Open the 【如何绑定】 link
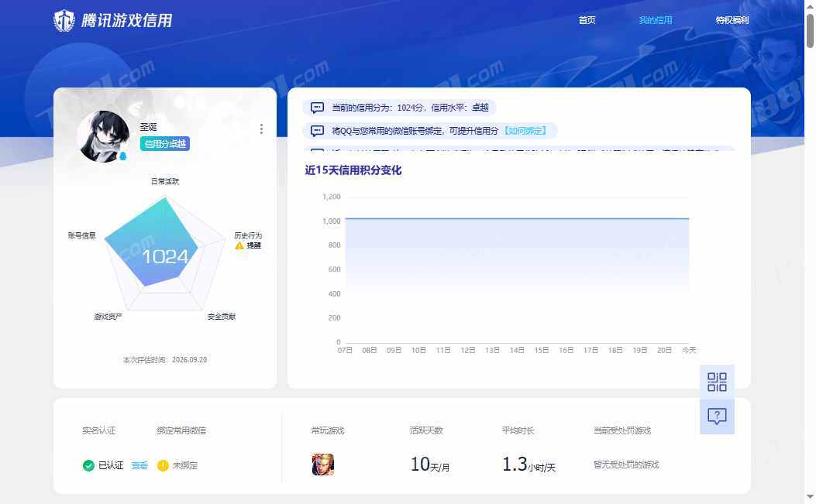The image size is (816, 504). [525, 131]
